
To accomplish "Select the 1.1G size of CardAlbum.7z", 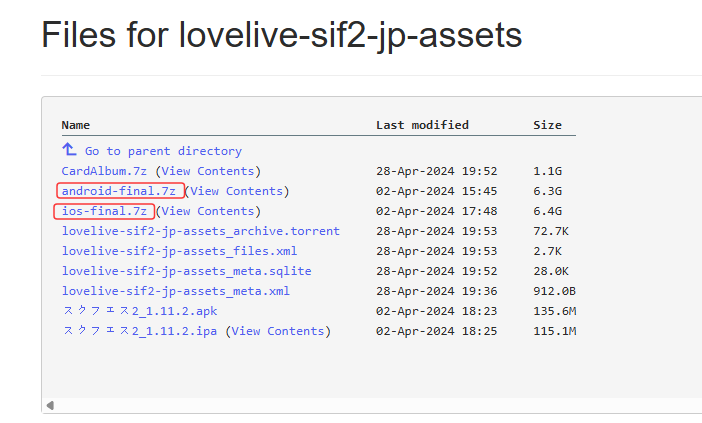I will 547,171.
